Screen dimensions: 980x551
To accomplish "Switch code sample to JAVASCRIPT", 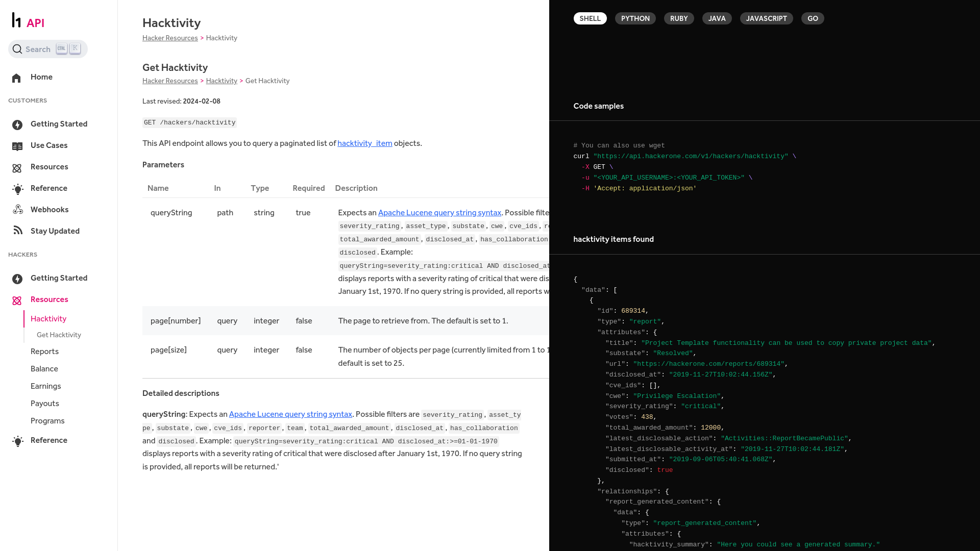I will 767,18.
